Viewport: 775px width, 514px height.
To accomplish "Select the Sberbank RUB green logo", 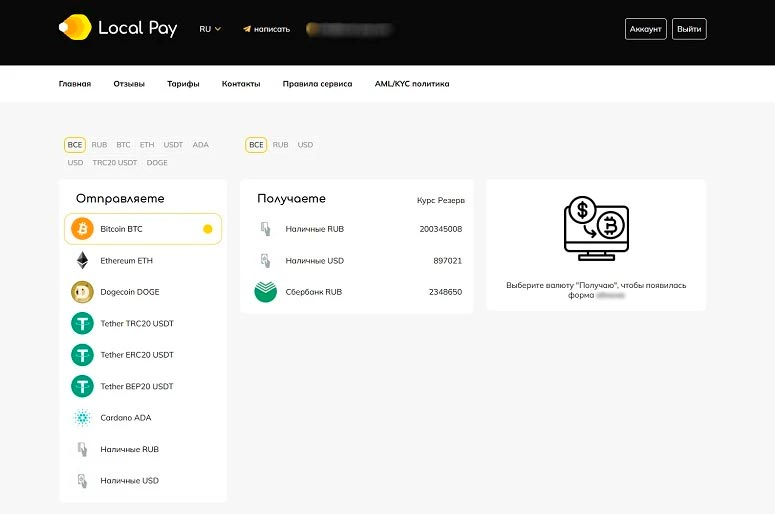I will coord(265,292).
